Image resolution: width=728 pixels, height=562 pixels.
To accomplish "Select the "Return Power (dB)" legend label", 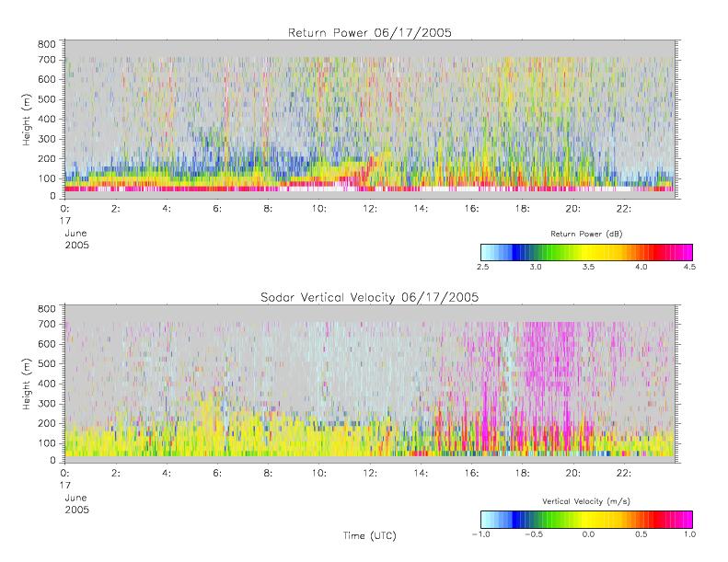I will click(x=586, y=234).
